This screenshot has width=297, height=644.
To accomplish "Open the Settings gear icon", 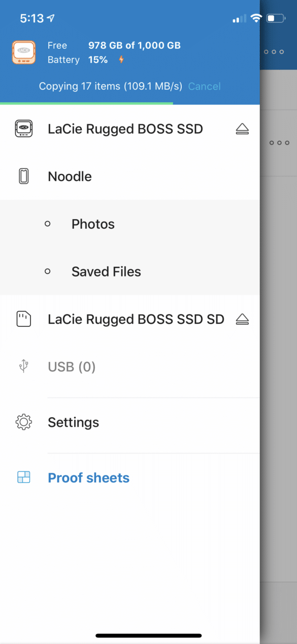I will tap(24, 422).
